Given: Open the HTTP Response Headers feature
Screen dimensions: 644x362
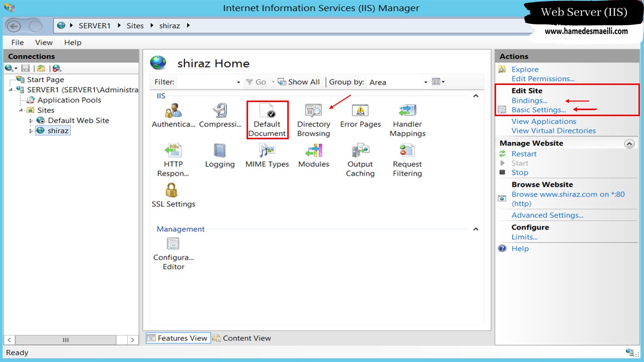Looking at the screenshot, I should pos(173,160).
